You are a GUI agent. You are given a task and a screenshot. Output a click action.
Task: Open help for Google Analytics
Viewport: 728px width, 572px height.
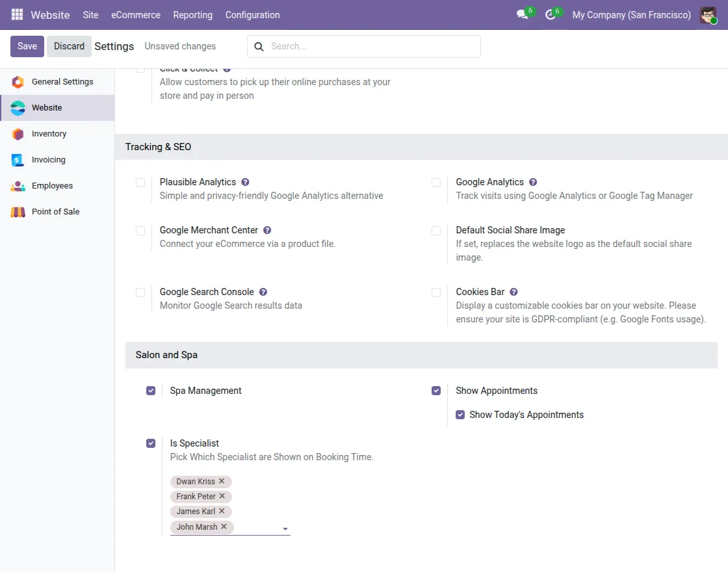point(533,182)
